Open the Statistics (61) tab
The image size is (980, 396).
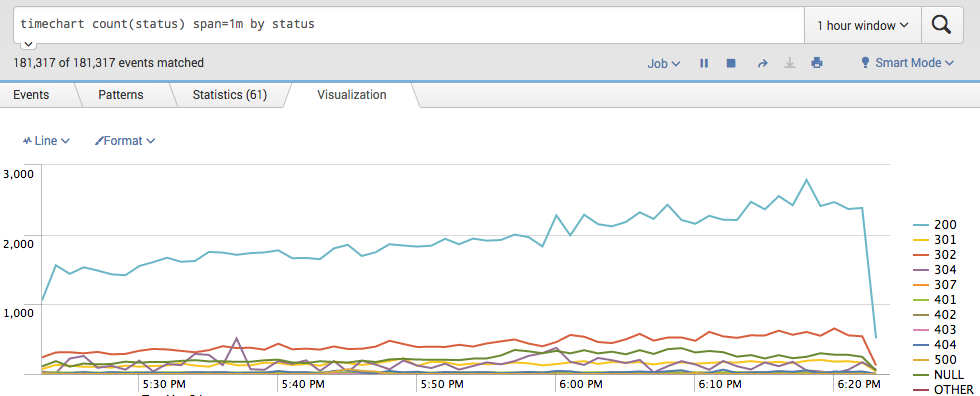tap(229, 95)
